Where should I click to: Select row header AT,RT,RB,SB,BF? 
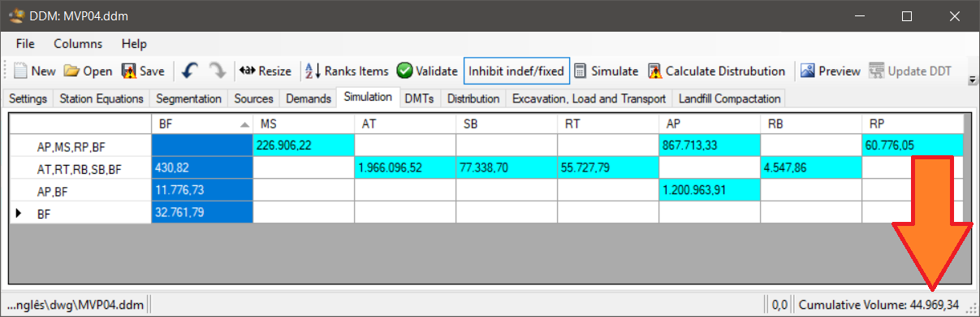(80, 168)
